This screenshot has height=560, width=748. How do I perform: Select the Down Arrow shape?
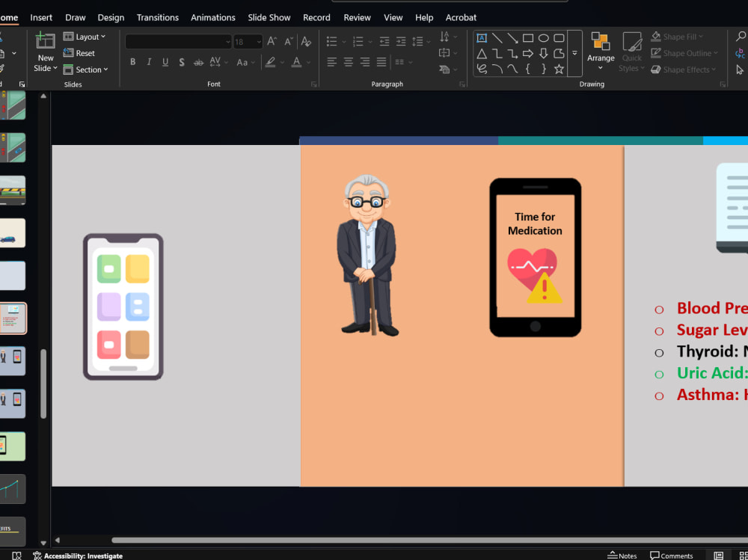[543, 53]
